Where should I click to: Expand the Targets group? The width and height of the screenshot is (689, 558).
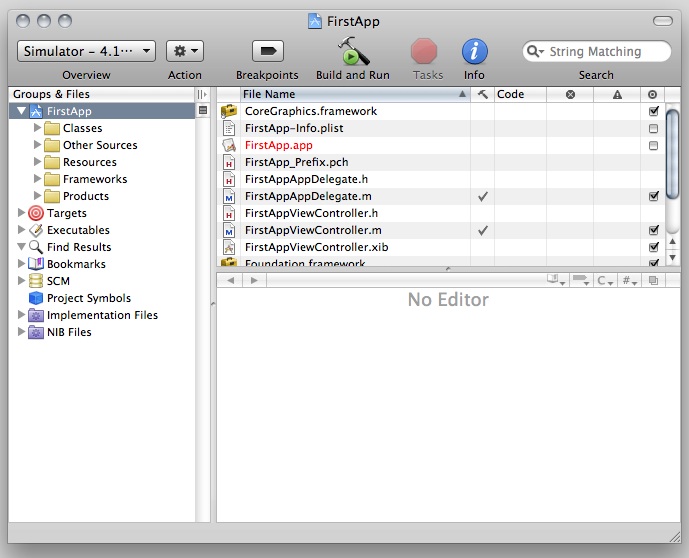pyautogui.click(x=21, y=213)
